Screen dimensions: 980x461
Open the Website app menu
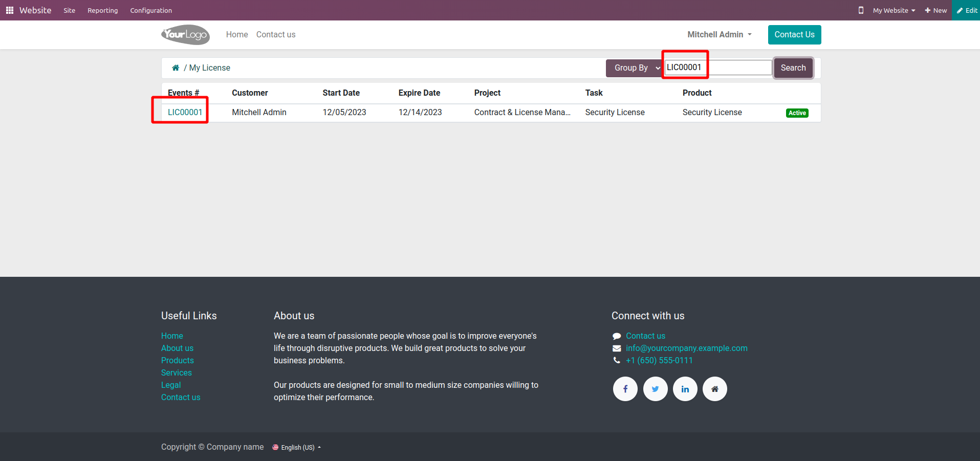(35, 10)
